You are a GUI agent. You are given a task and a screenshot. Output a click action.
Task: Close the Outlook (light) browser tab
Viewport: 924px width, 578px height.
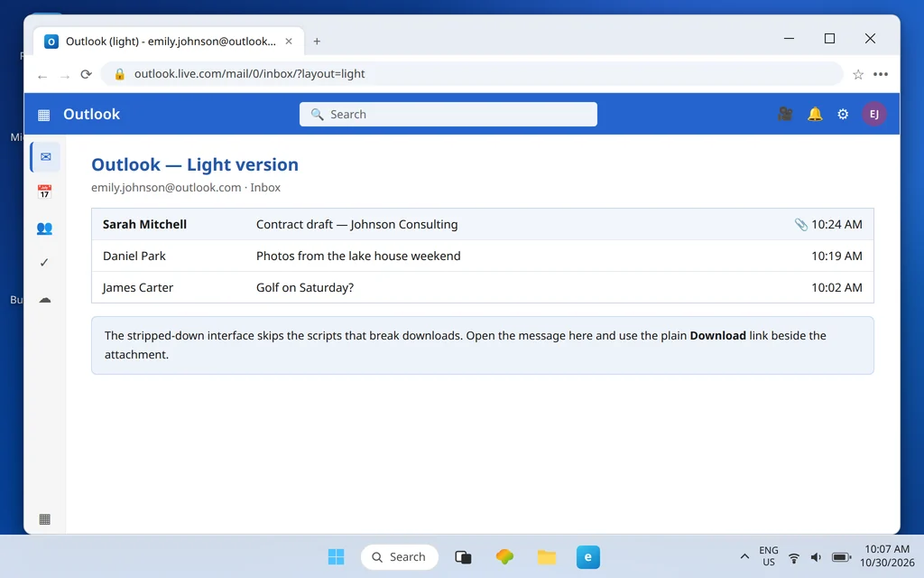[289, 42]
